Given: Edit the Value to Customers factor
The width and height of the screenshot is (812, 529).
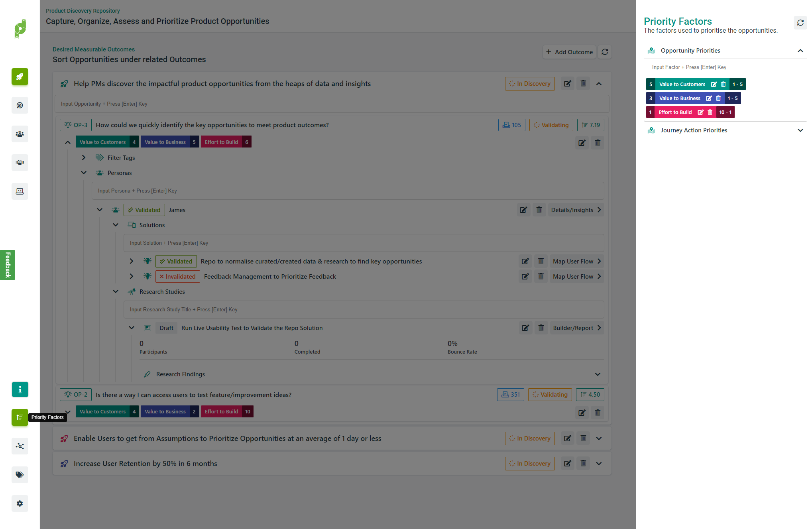Looking at the screenshot, I should tap(714, 85).
